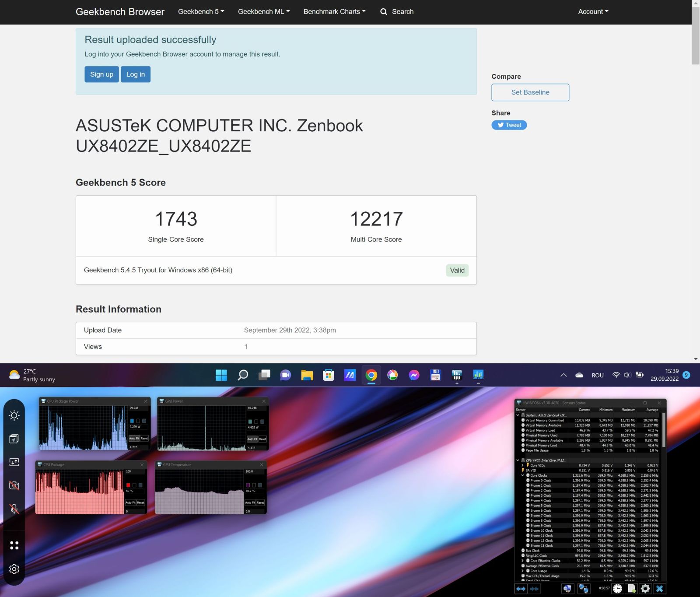Switch to Google Chrome on taskbar
Image resolution: width=700 pixels, height=597 pixels.
pos(371,375)
